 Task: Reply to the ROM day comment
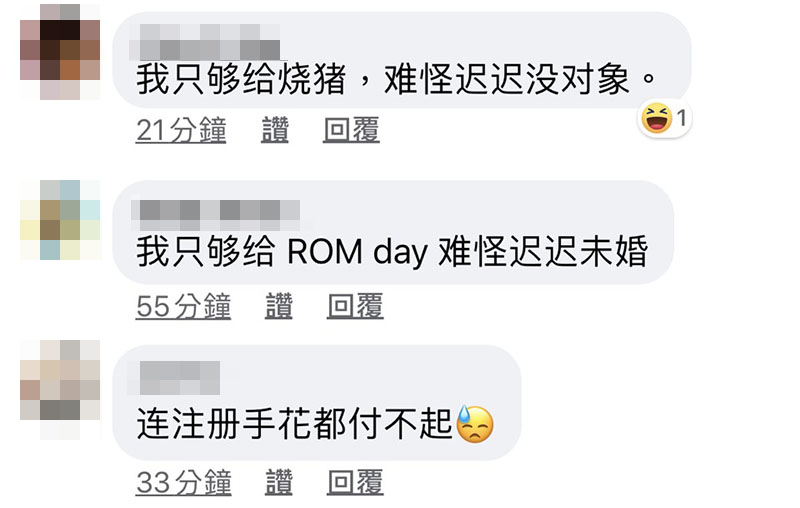pos(356,306)
